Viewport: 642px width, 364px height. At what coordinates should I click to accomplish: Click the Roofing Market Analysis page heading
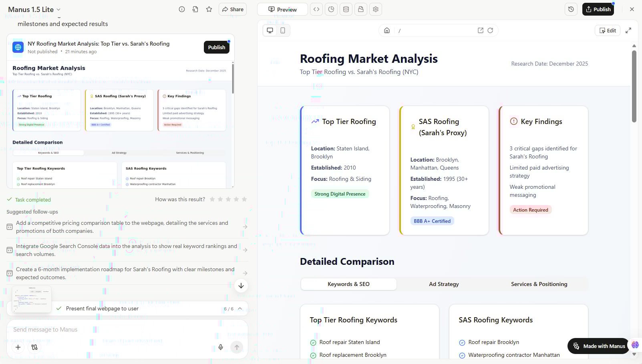369,59
